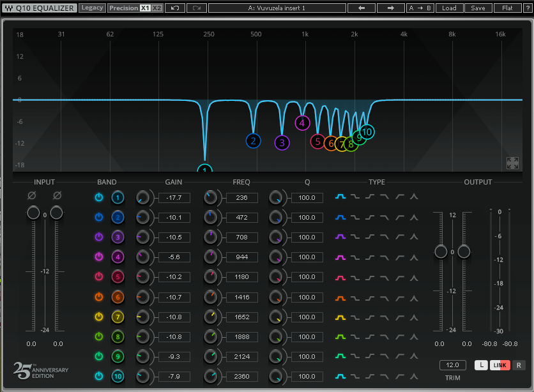The image size is (534, 392).
Task: Open preset selector A: Vuvuzela insert 1
Action: coord(277,8)
